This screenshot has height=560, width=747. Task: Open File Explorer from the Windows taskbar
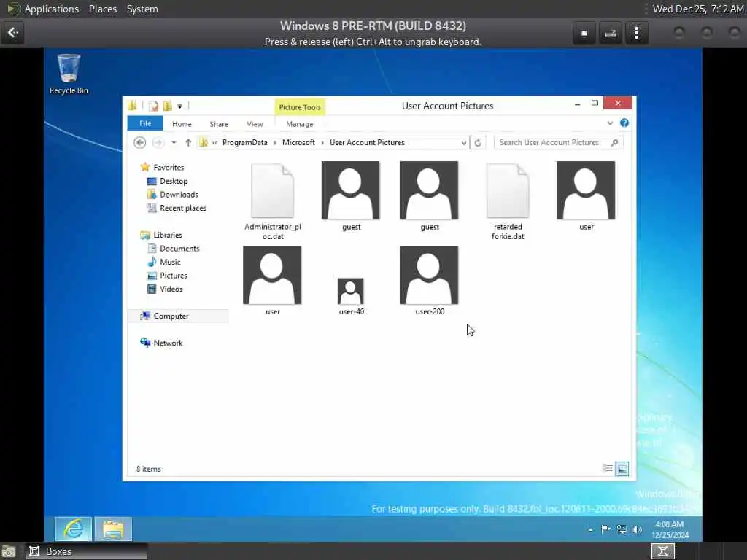coord(113,529)
